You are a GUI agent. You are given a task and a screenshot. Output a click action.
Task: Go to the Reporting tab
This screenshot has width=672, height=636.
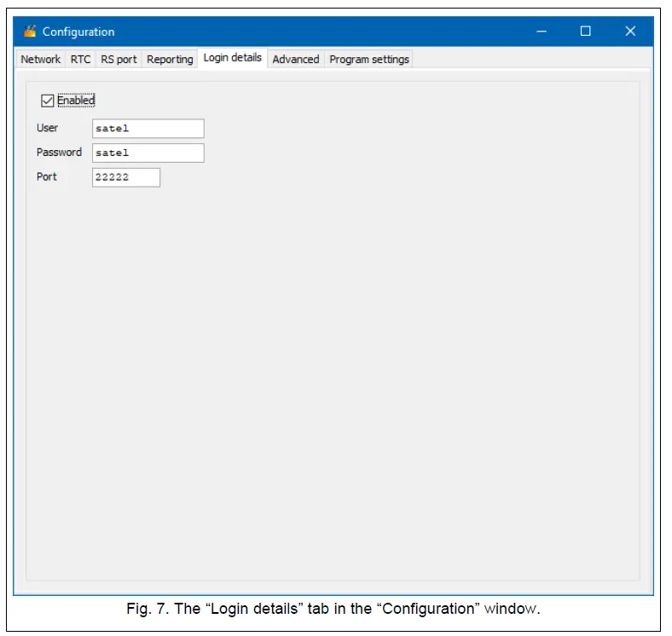pos(170,59)
